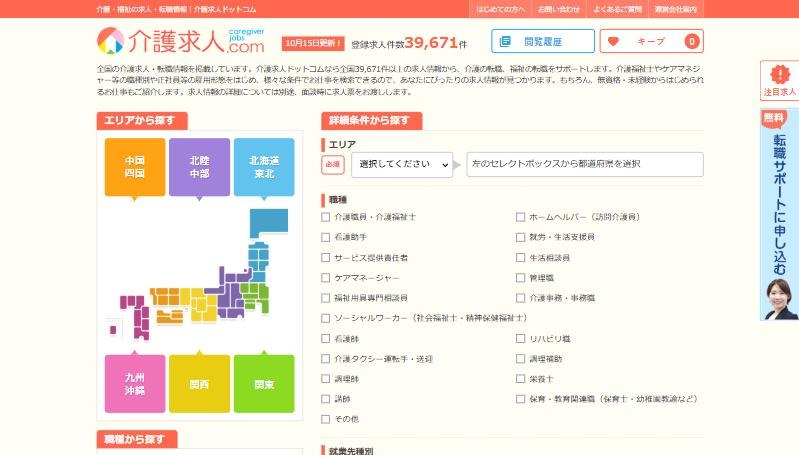This screenshot has width=799, height=455.
Task: Click the small Okinawa inset on the map
Action: pos(113,330)
